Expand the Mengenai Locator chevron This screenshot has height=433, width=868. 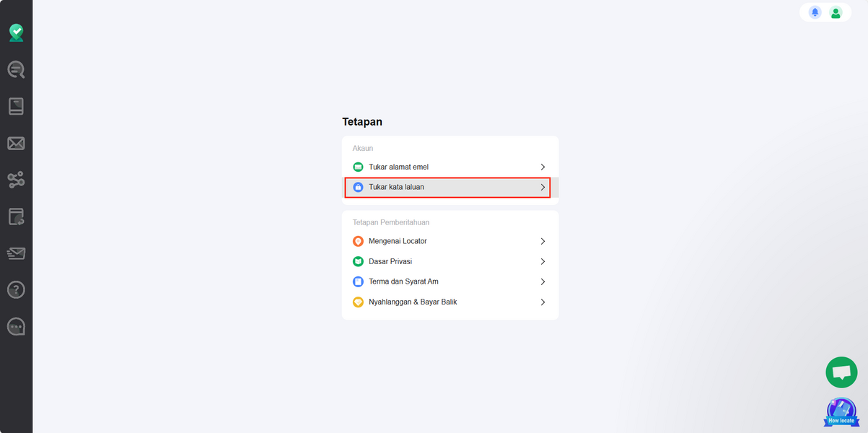pyautogui.click(x=543, y=241)
